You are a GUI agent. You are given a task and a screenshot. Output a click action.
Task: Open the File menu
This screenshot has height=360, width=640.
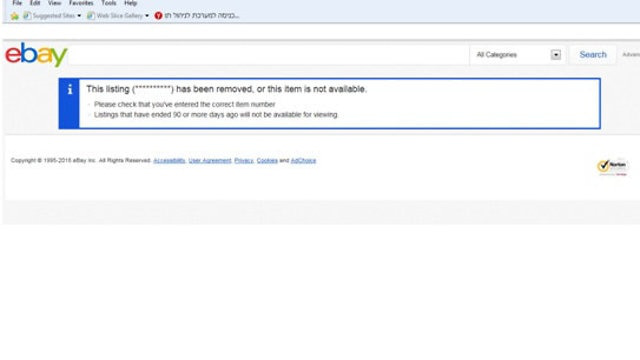point(17,3)
